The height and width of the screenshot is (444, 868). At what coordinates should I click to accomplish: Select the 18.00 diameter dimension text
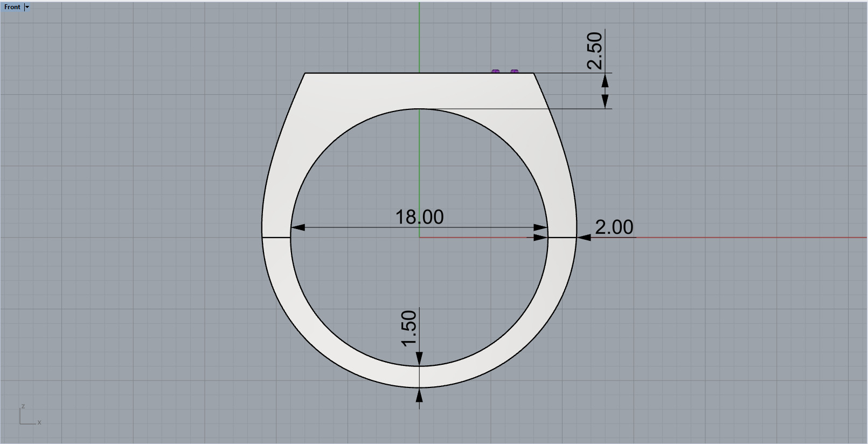tap(419, 217)
